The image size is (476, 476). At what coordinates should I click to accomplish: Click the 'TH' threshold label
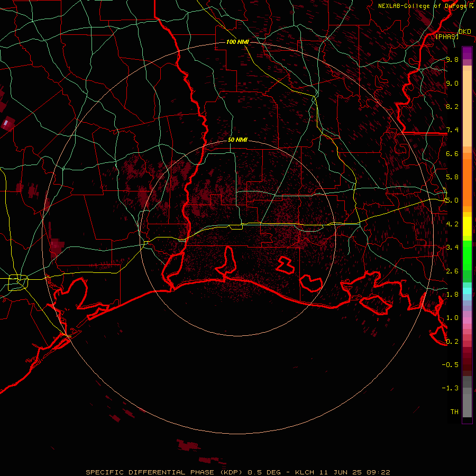point(454,412)
